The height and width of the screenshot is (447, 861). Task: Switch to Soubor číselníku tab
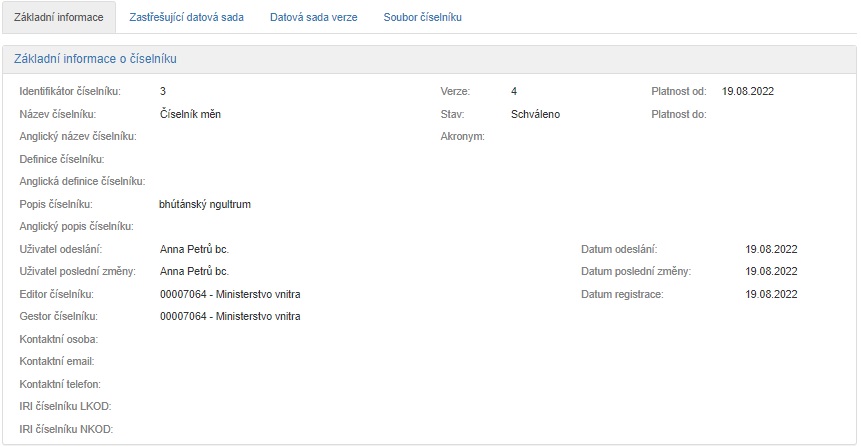pos(422,17)
